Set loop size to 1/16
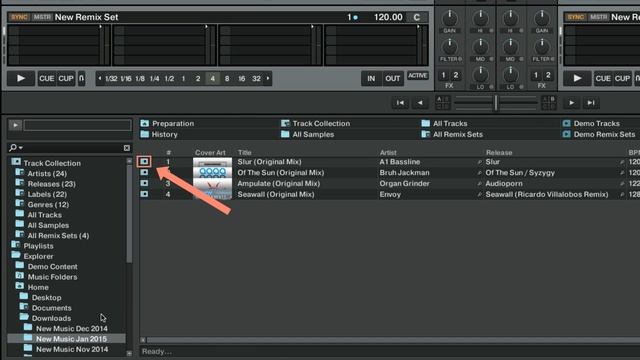Screen dimensions: 640x360 126,79
